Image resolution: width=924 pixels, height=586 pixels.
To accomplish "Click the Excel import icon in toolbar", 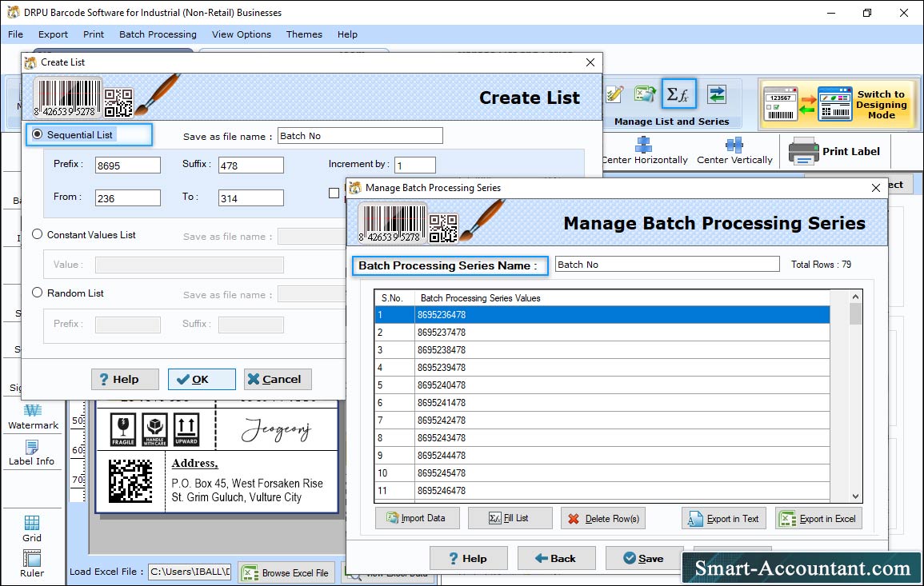I will 645,94.
